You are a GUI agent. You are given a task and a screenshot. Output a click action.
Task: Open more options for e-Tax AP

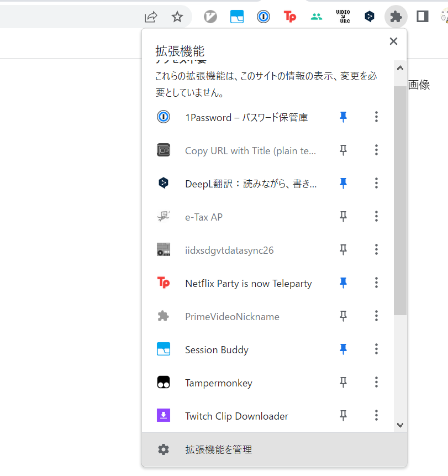coord(376,217)
